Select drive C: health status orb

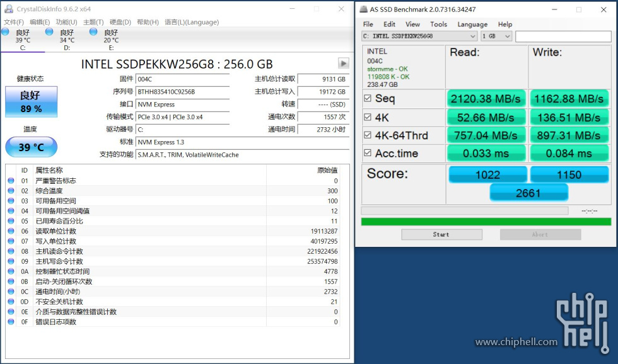pyautogui.click(x=6, y=32)
